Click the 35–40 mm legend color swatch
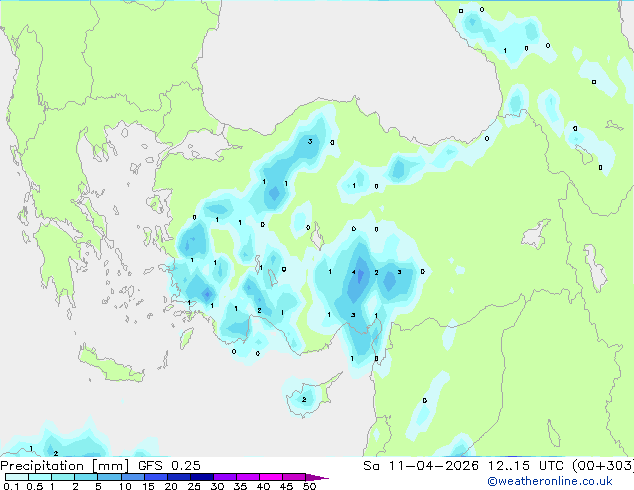This screenshot has width=634, height=490. (247, 477)
